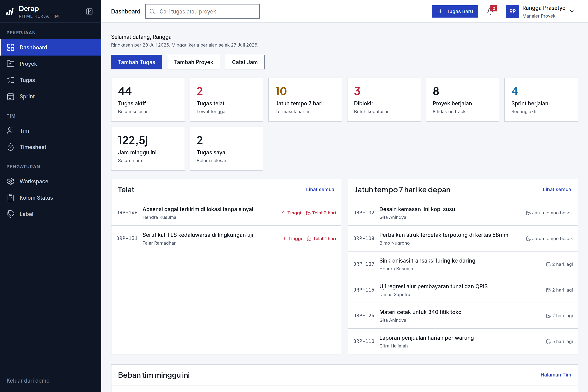The width and height of the screenshot is (588, 392).
Task: Click the up-arrow priority icon on DRP-131
Action: tap(284, 238)
